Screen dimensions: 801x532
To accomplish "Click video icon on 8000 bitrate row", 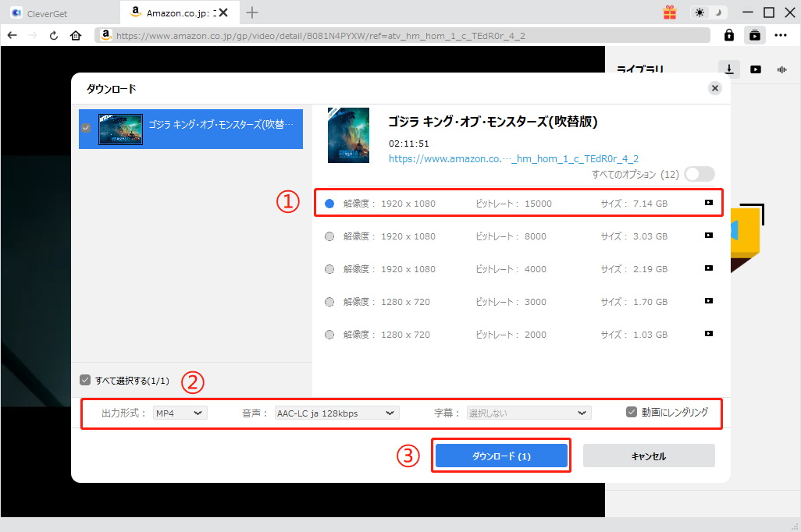I will [x=709, y=236].
